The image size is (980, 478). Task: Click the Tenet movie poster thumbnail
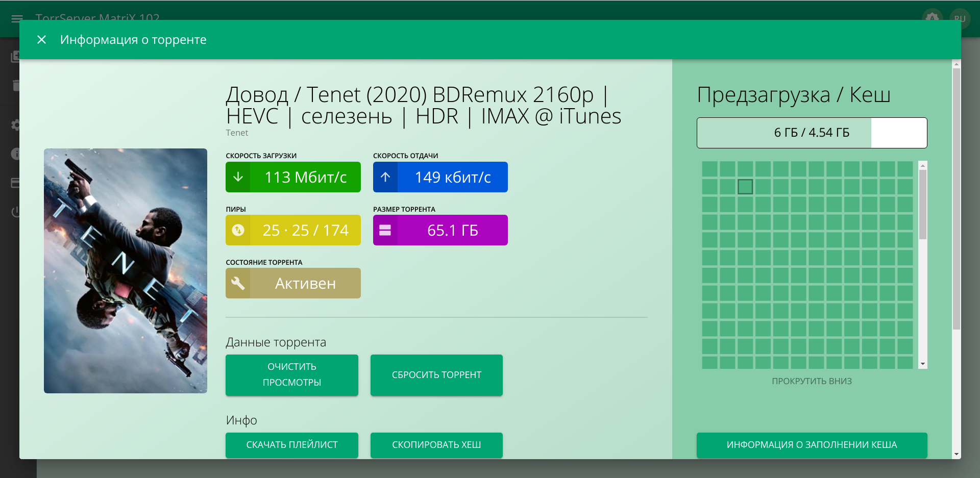[125, 271]
